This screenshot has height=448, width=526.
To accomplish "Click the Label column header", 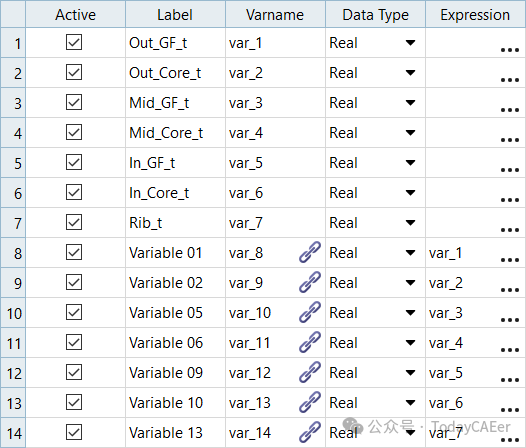I will tap(175, 14).
